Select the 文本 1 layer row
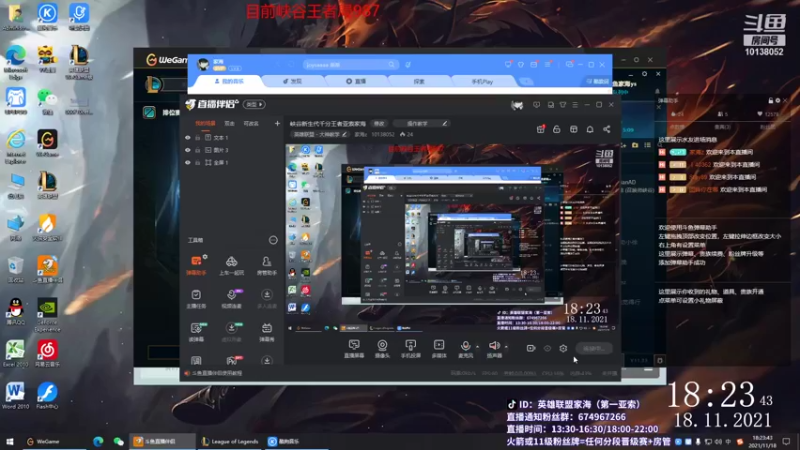 [x=232, y=138]
